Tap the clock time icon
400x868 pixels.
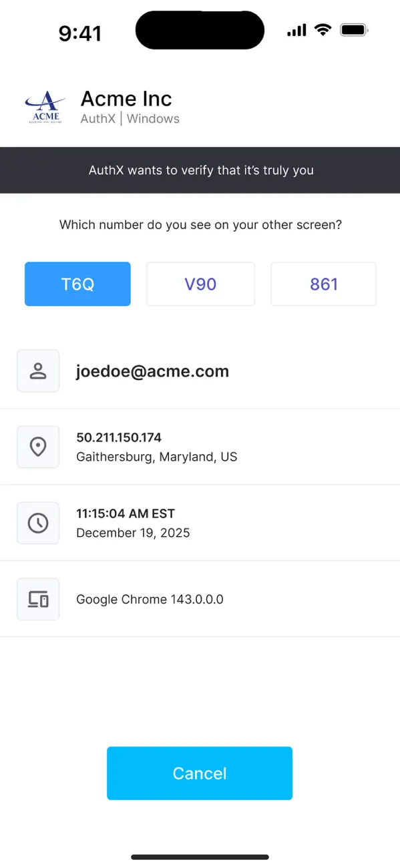coord(38,523)
